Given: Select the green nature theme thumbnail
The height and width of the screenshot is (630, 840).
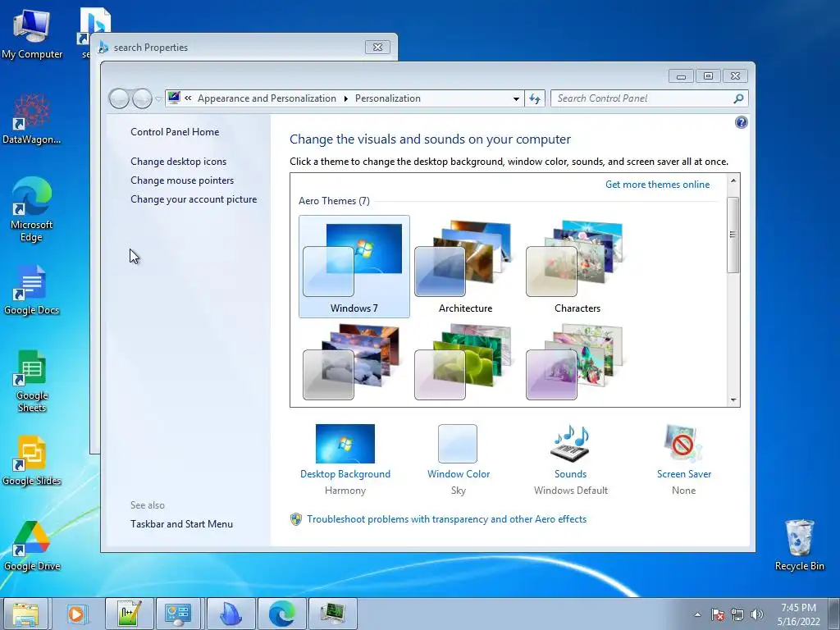Looking at the screenshot, I should tap(463, 362).
